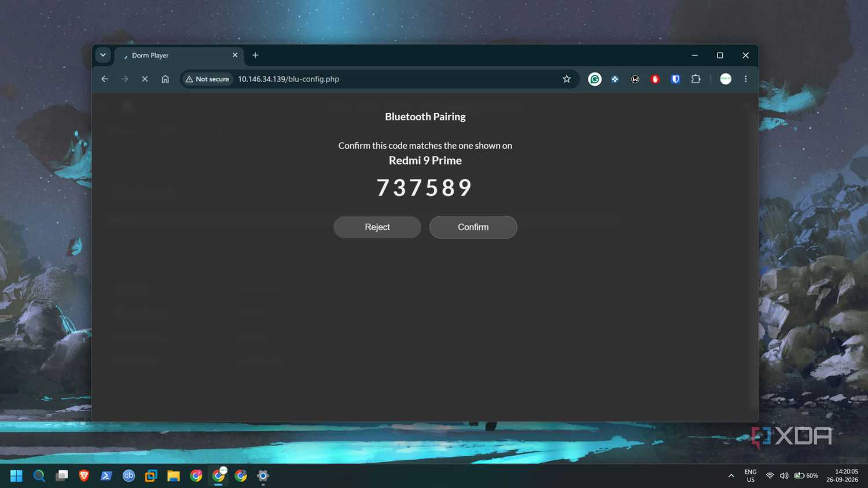The image size is (868, 488).
Task: Open the browser home page
Action: point(165,79)
